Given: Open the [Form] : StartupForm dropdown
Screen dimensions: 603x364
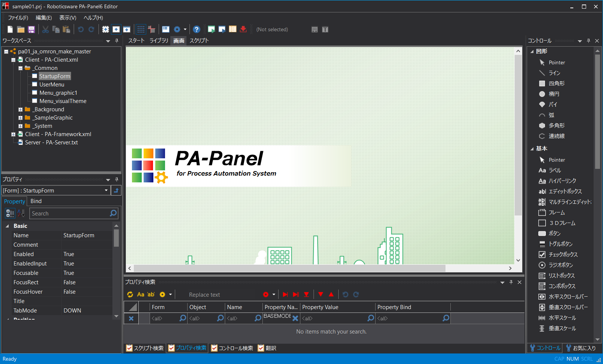Looking at the screenshot, I should click(x=106, y=190).
